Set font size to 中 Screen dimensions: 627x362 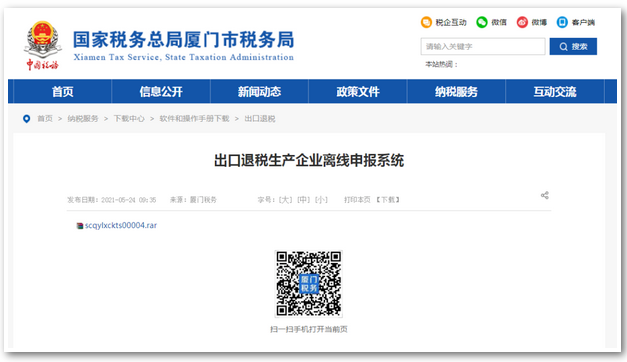click(x=304, y=200)
